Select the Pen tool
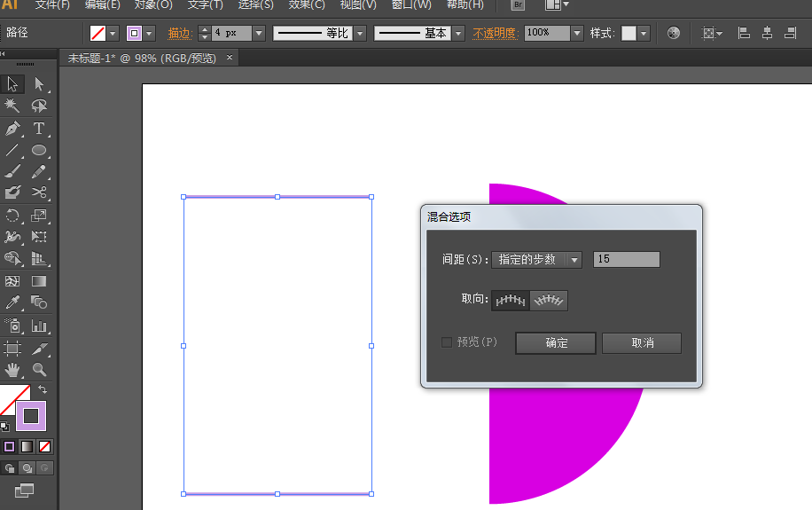Screen dimensions: 812x510 pyautogui.click(x=12, y=128)
